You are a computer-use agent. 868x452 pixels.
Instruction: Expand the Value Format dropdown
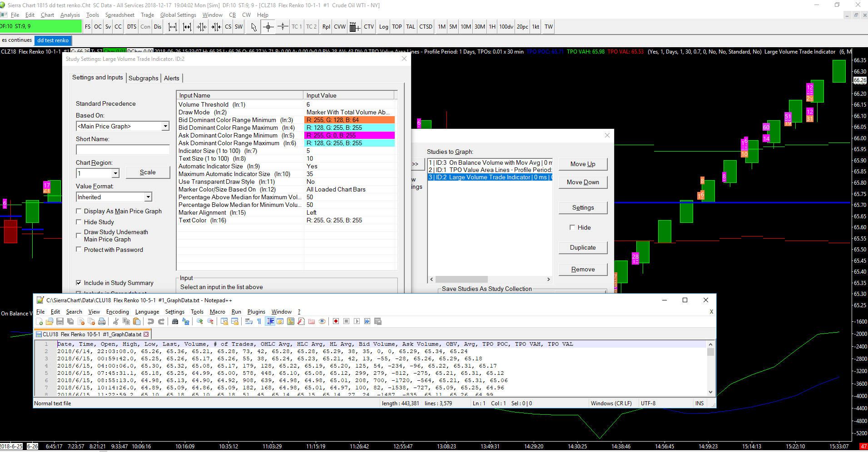(148, 197)
